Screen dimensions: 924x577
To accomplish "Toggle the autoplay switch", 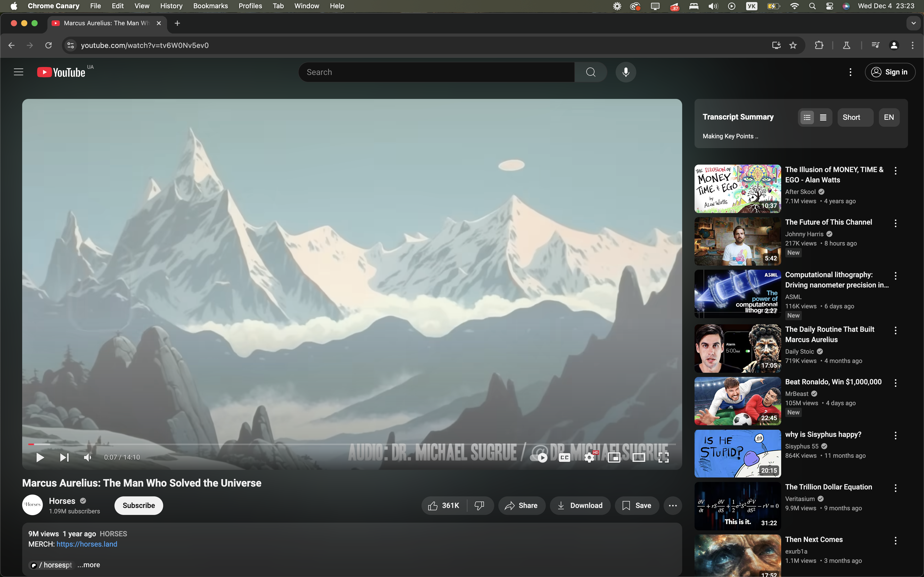I will coord(539,457).
